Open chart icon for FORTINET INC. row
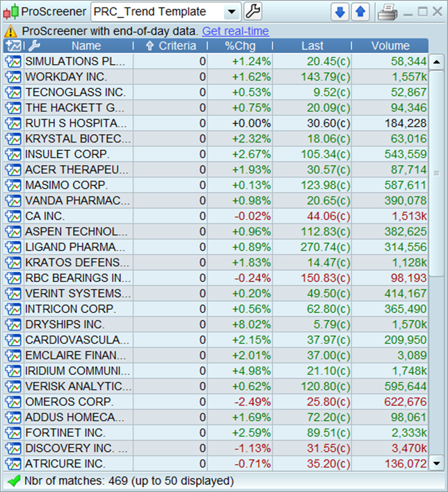This screenshot has width=448, height=492. 13,433
